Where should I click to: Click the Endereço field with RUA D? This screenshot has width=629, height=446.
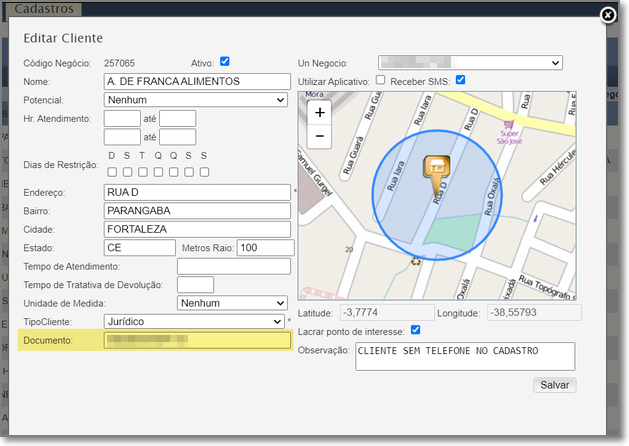tap(197, 193)
